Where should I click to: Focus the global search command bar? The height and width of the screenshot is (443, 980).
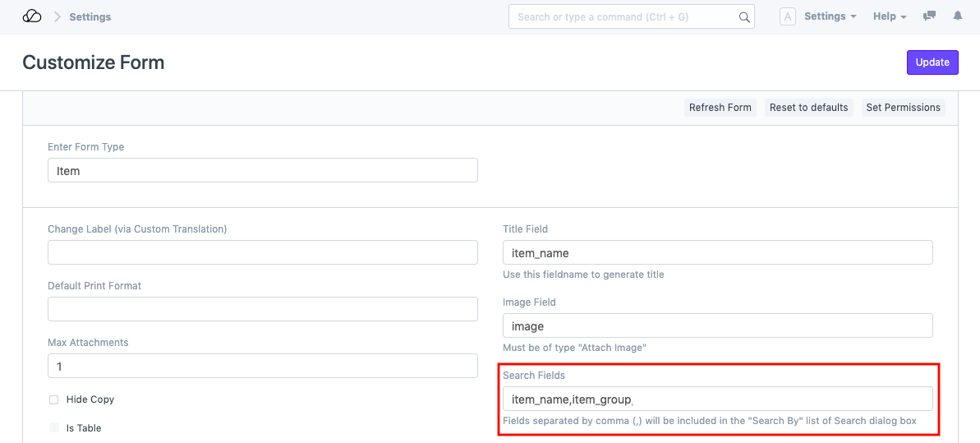pos(624,17)
